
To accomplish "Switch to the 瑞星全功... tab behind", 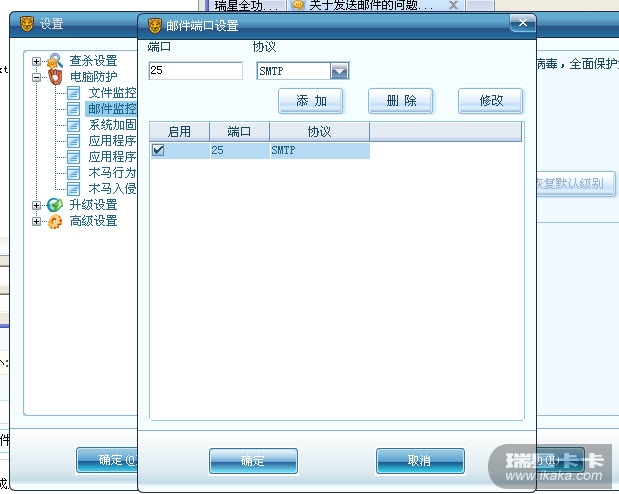I will (x=248, y=6).
